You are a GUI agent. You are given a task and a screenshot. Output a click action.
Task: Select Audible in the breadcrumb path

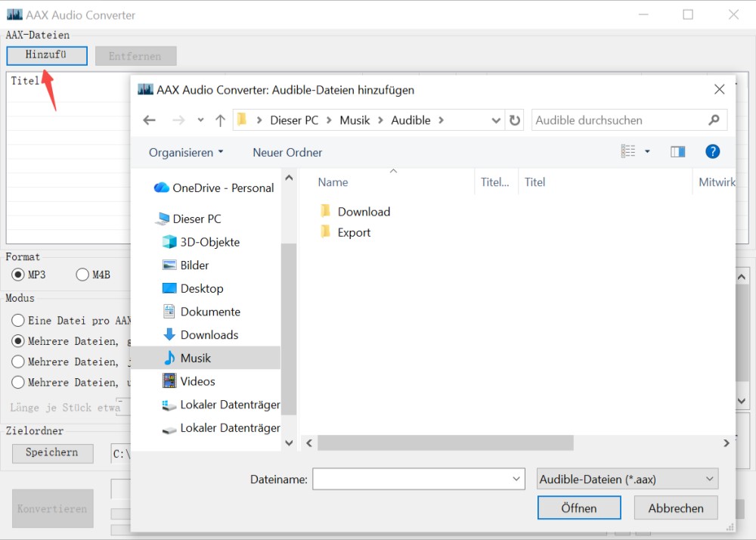tap(411, 120)
